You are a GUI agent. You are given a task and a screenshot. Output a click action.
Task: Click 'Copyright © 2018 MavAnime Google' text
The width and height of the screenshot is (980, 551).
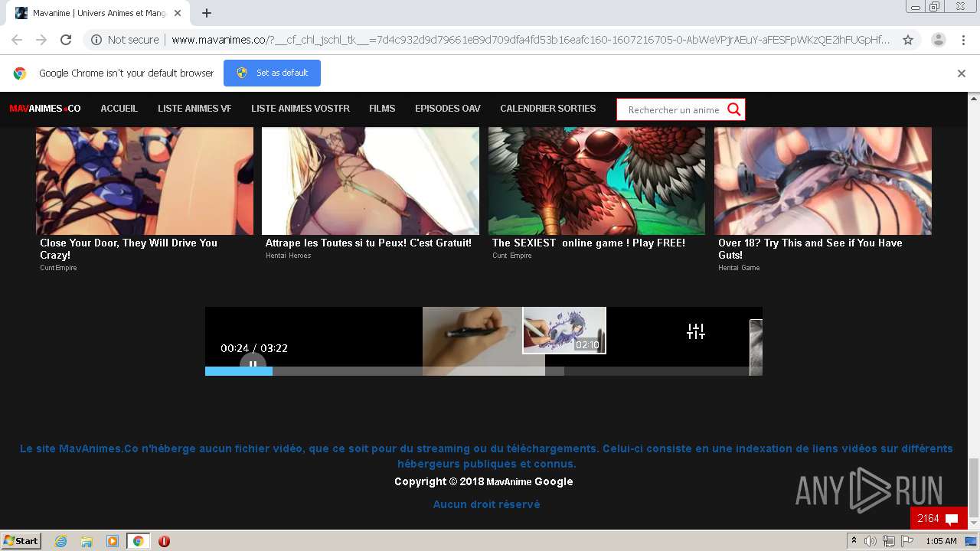pos(483,481)
